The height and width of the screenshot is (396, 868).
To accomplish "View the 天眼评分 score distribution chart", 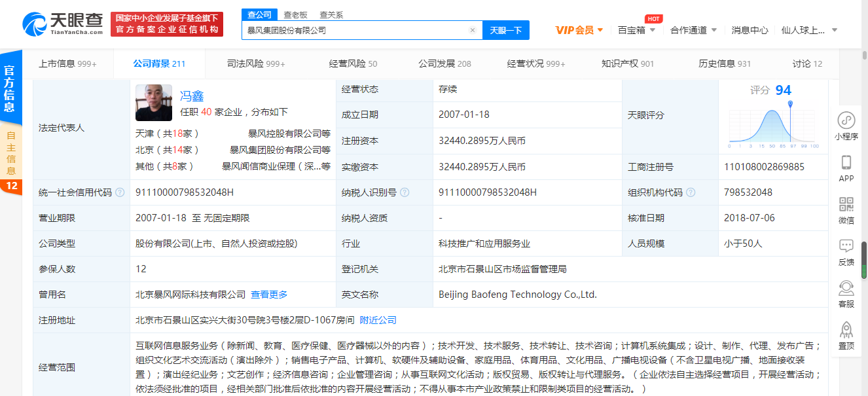I will pyautogui.click(x=773, y=126).
